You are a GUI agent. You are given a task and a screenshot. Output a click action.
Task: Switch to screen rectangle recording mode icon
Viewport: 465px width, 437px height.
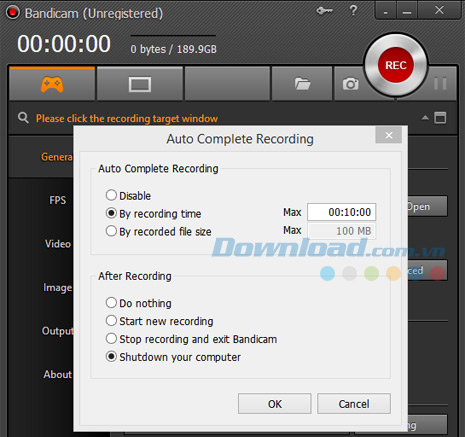point(140,84)
